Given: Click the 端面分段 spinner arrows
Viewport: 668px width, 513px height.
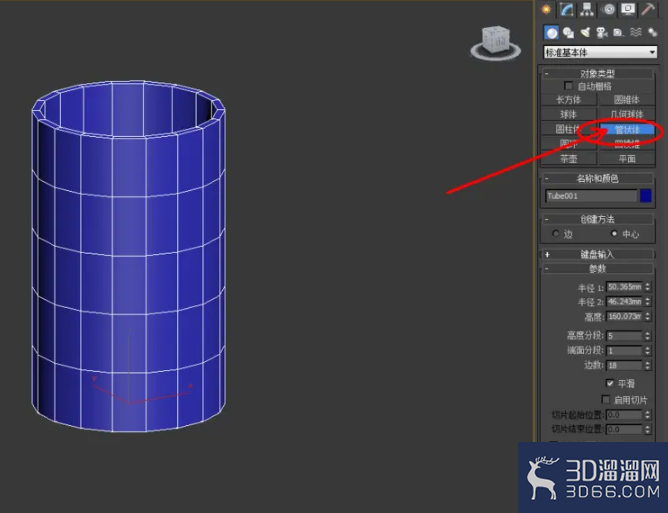Looking at the screenshot, I should (648, 351).
